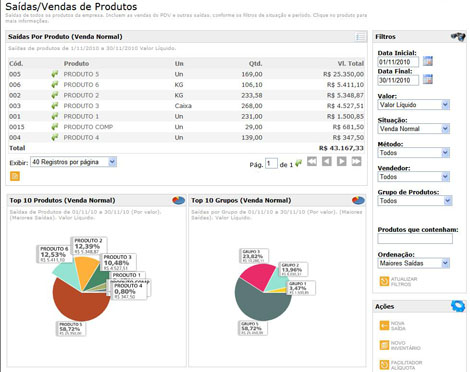Screen dimensions: 470x372
Task: Click the list view icon in Saídas Por Produto header
Action: pyautogui.click(x=360, y=37)
